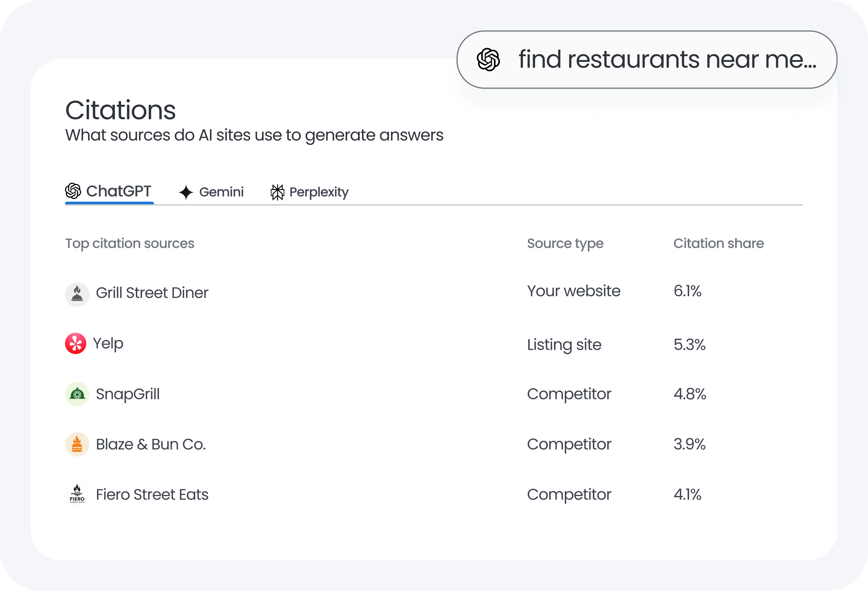Click the Top citation sources header
The width and height of the screenshot is (868, 591).
(x=129, y=243)
